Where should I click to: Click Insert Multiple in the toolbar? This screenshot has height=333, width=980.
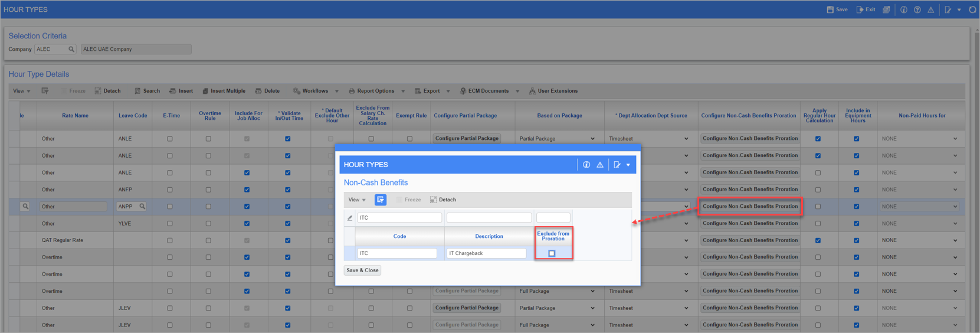(224, 91)
